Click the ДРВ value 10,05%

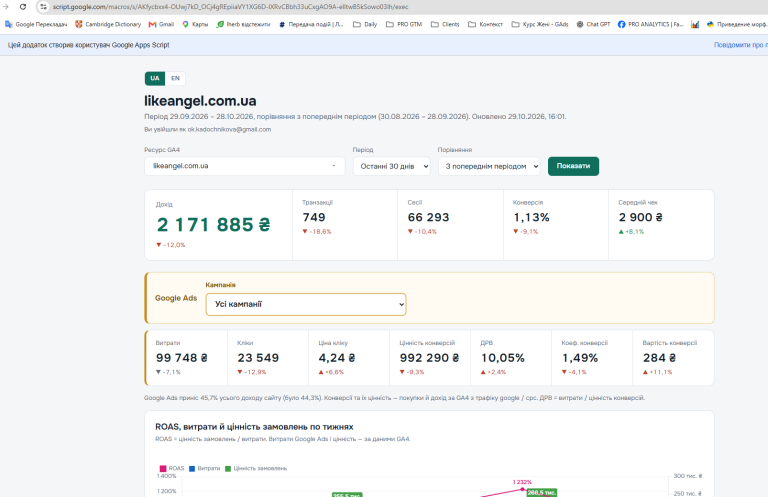click(503, 358)
